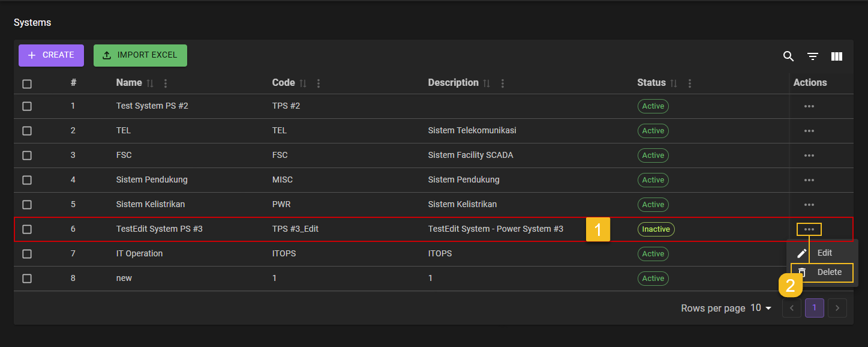Open actions menu for TEL row
The height and width of the screenshot is (347, 868).
pyautogui.click(x=809, y=131)
